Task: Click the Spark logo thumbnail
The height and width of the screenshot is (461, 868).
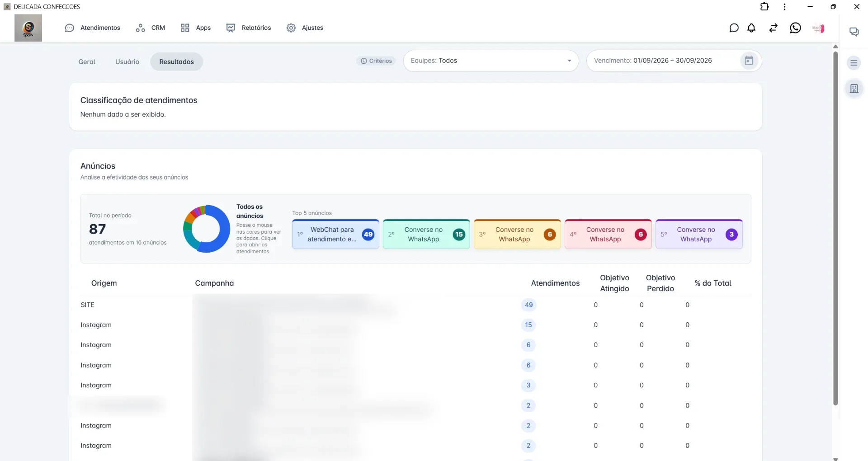Action: pos(28,28)
